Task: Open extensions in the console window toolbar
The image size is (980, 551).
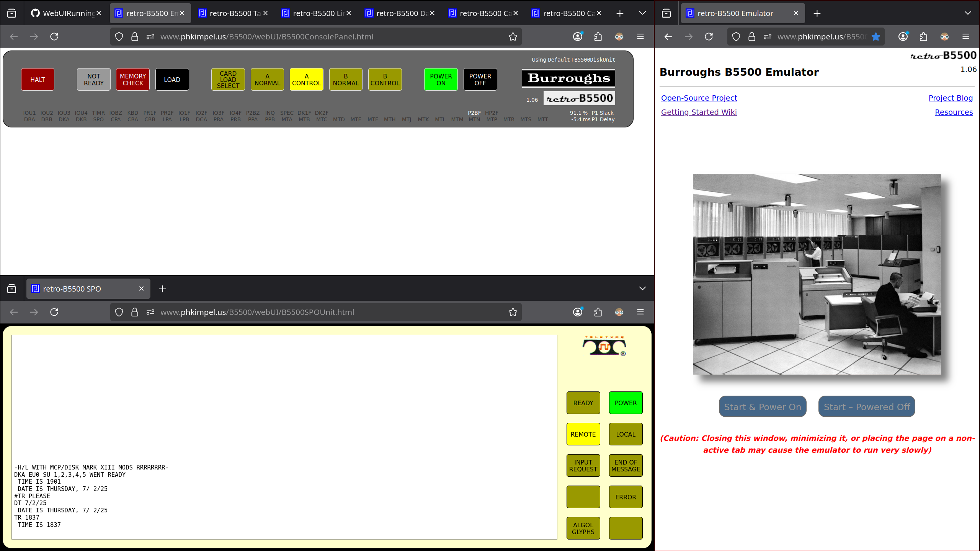Action: 598,37
